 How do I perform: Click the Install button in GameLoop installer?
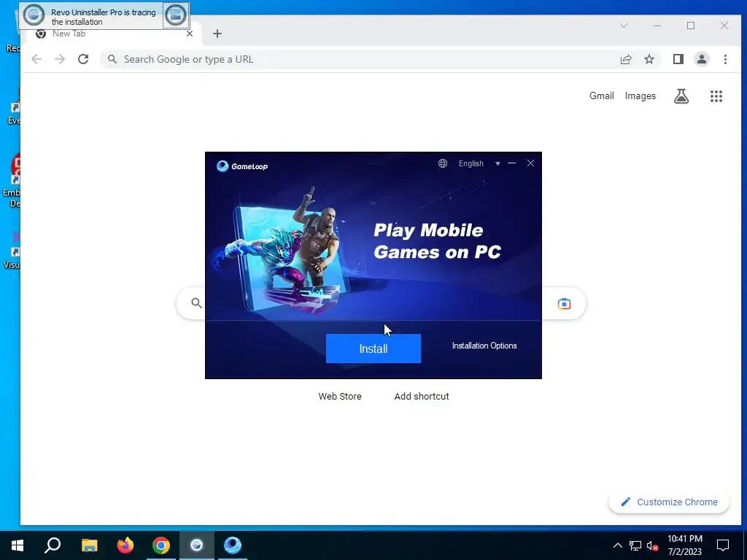click(x=373, y=349)
